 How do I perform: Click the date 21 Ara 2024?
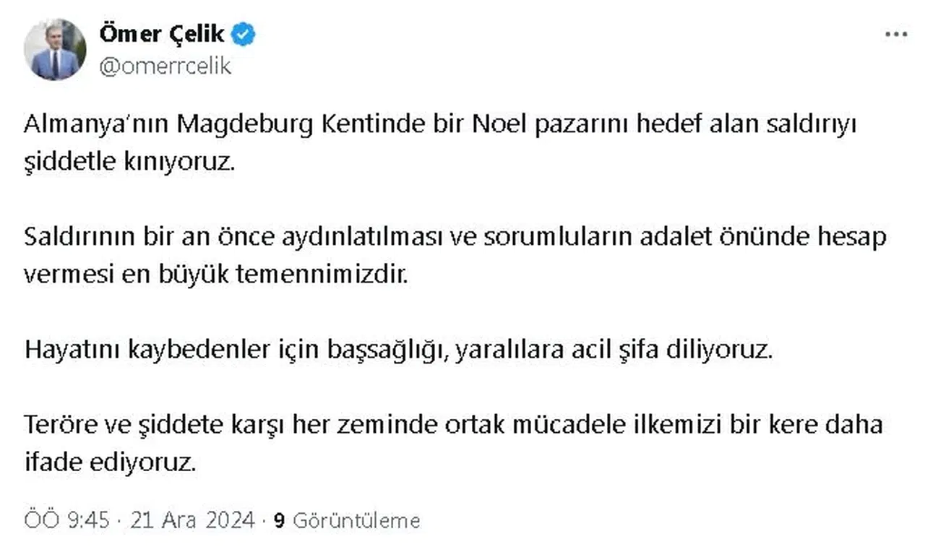pyautogui.click(x=192, y=520)
